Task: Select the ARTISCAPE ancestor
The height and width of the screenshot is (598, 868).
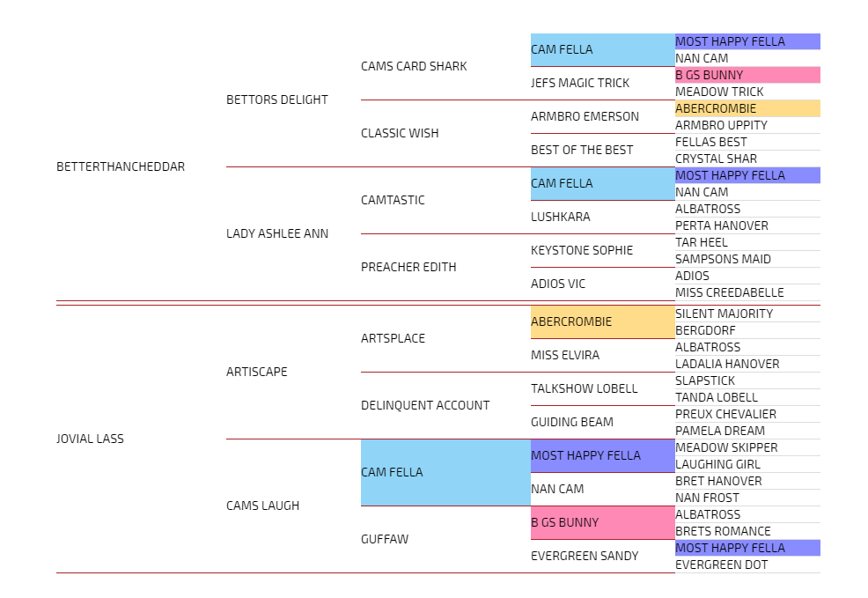Action: pos(256,372)
